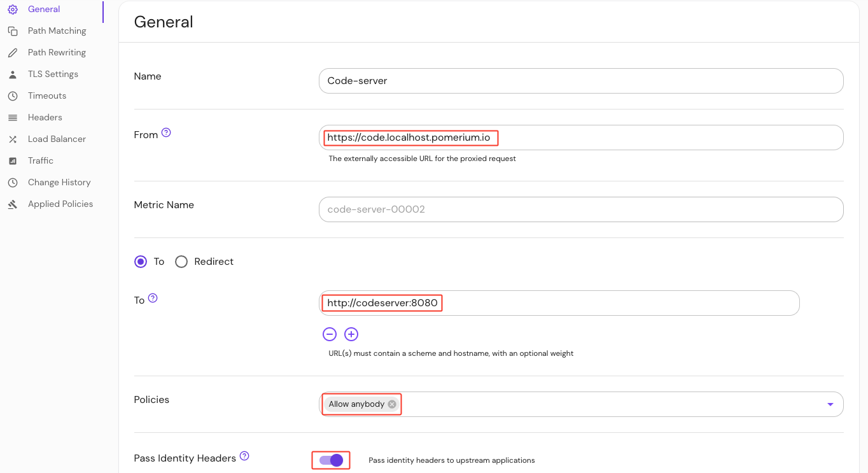The height and width of the screenshot is (473, 868).
Task: Click the Applied Policies gavel icon
Action: [13, 204]
